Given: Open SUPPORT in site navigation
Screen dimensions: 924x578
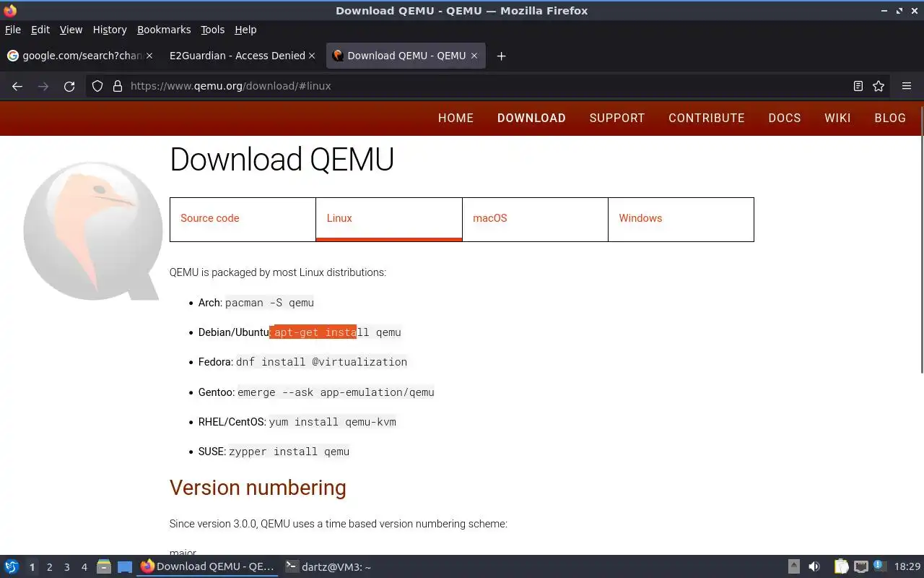Looking at the screenshot, I should coord(617,118).
